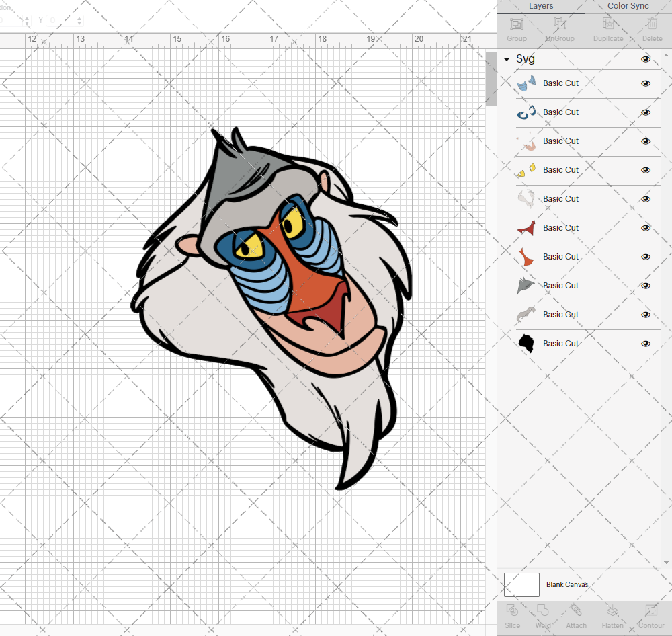
Task: Hide the dark red mouth layer
Action: (645, 228)
